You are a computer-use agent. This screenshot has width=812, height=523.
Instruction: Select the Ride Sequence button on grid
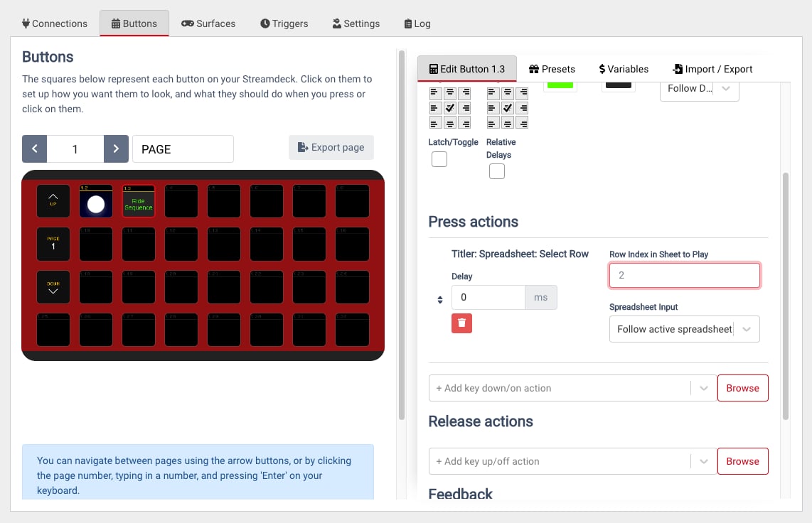tap(138, 200)
